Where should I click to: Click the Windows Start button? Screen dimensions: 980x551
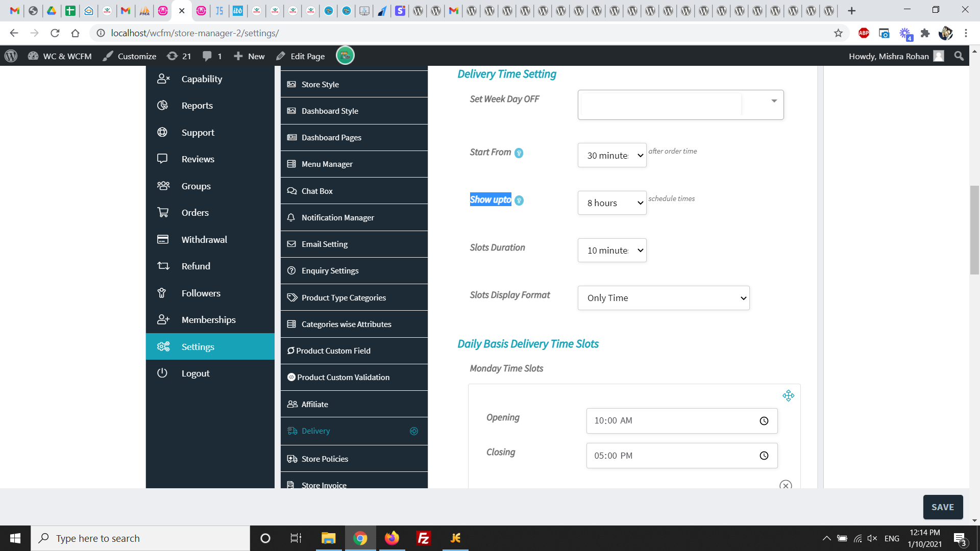click(x=15, y=538)
